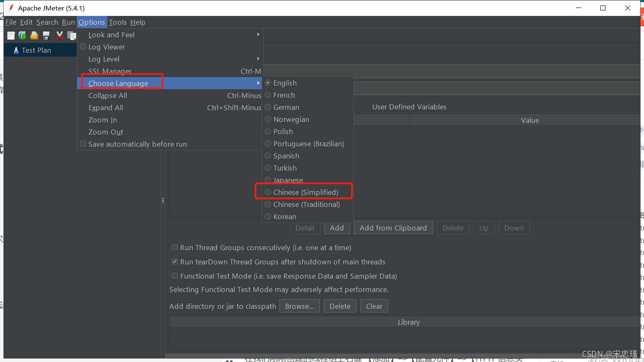Open the File menu
The height and width of the screenshot is (362, 644).
(11, 22)
